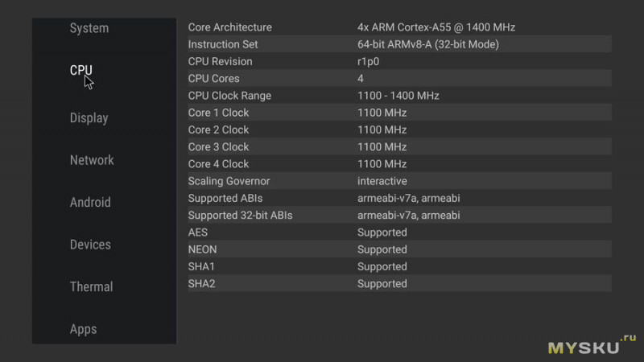View the Thermal section
The height and width of the screenshot is (362, 644).
point(91,286)
